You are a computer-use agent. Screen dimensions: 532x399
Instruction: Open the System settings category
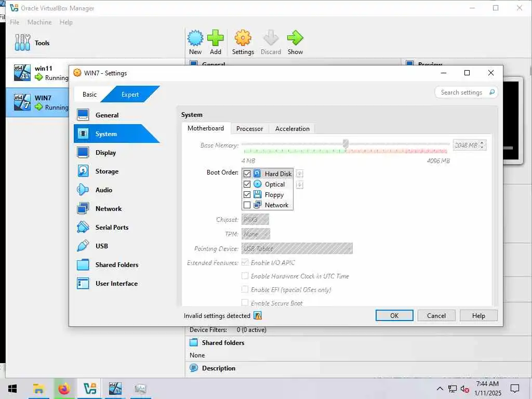tap(116, 134)
